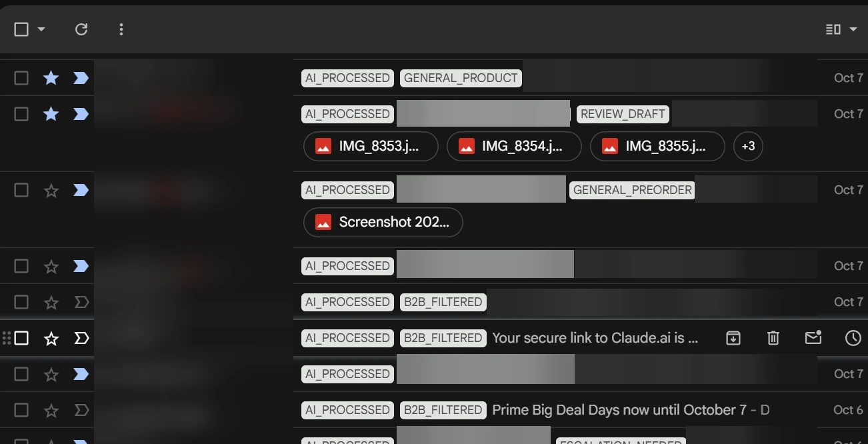Click the GENERAL_PRODUCT label tag
Screen dimensions: 868x444
[461, 78]
